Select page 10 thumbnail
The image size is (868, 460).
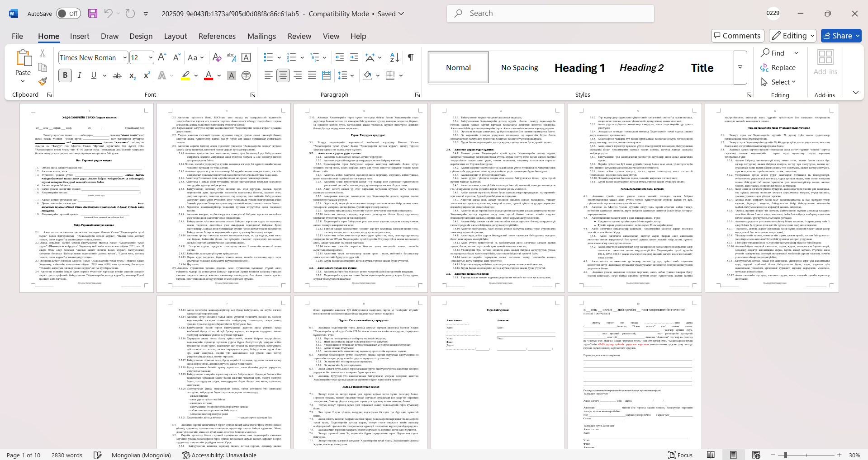tap(635, 372)
